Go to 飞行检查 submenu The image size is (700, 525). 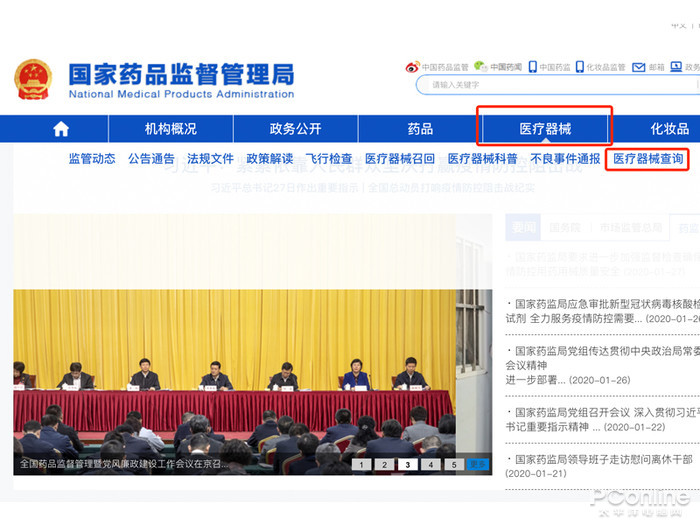(x=329, y=158)
